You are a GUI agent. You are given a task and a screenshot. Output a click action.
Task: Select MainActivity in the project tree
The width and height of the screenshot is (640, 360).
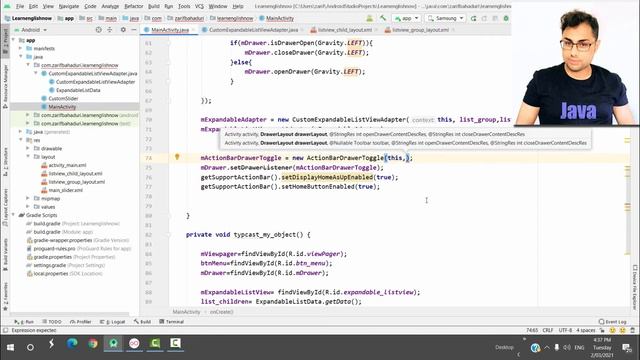click(62, 107)
